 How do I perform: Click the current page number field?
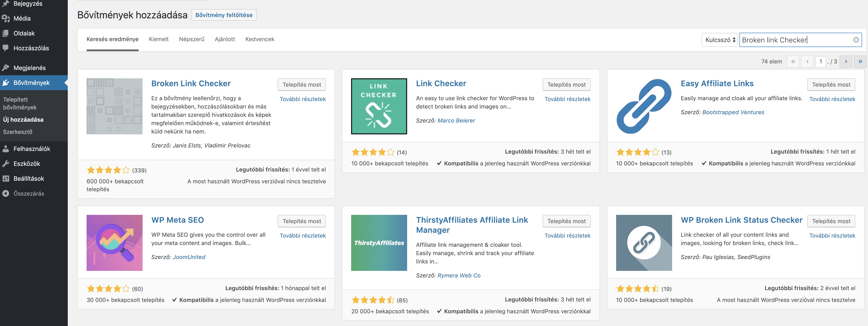[821, 62]
